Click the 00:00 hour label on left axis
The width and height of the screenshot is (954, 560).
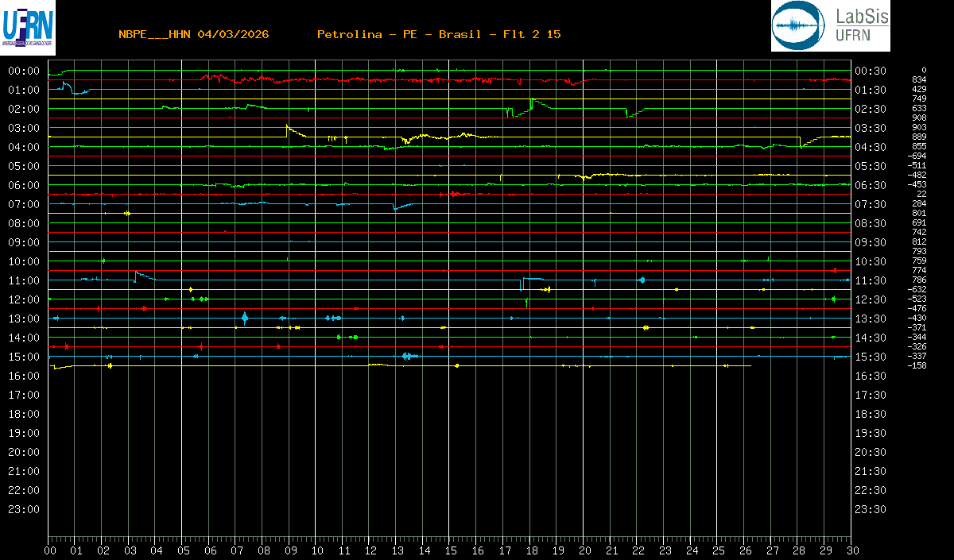(24, 71)
